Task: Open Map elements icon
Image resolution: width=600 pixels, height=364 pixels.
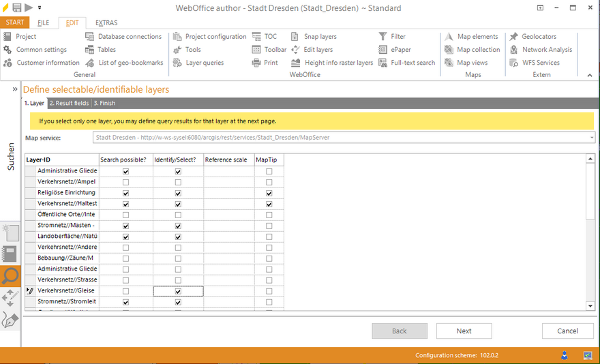Action: (449, 36)
